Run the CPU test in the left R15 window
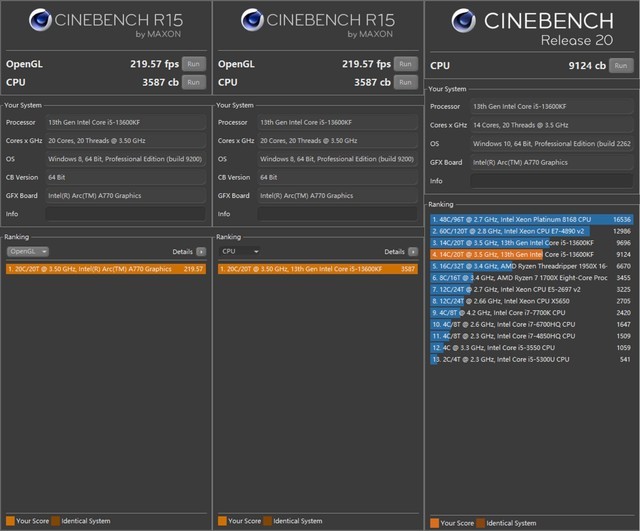This screenshot has width=640, height=531. pyautogui.click(x=194, y=82)
